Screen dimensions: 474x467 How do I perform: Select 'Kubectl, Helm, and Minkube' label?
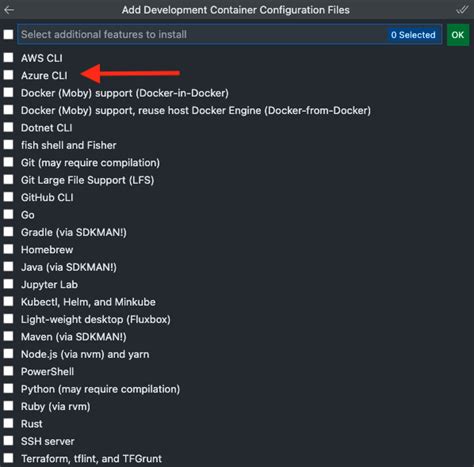tap(88, 302)
